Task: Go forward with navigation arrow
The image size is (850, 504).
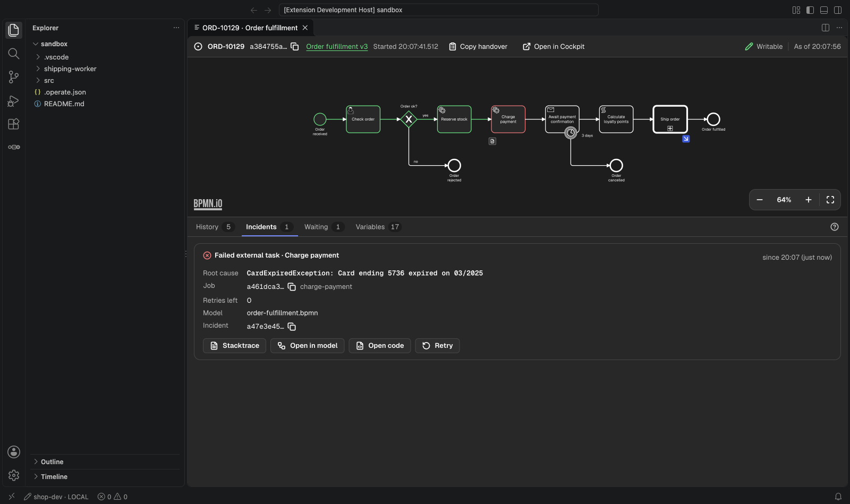Action: click(x=268, y=10)
